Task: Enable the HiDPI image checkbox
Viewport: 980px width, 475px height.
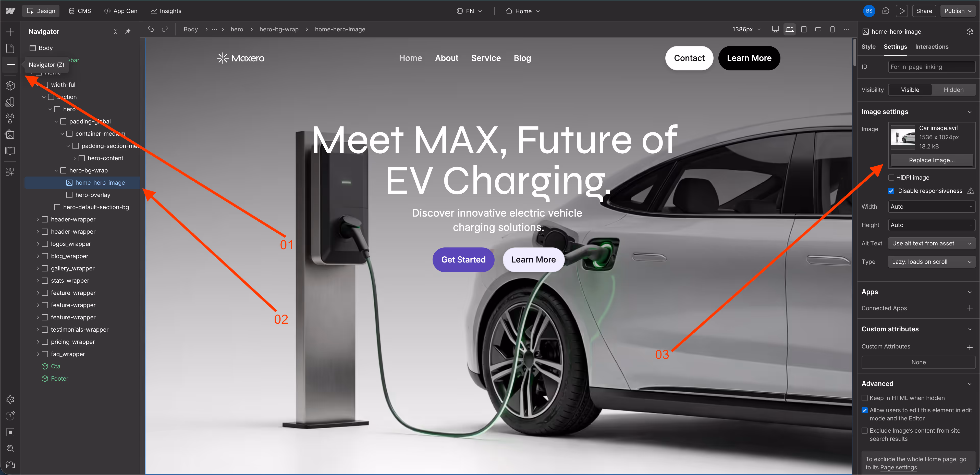Action: pos(891,178)
